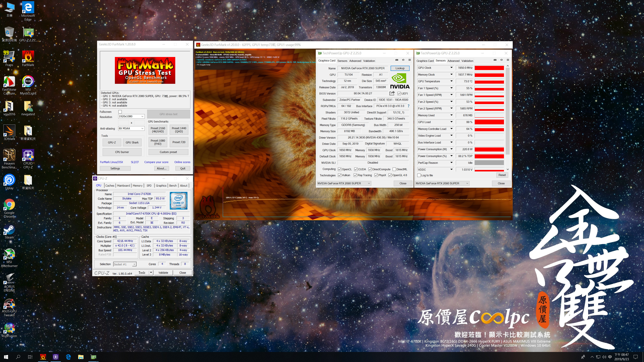Open Microsoft Edge desktop icon
Screen dimensions: 644x362
pos(28,11)
